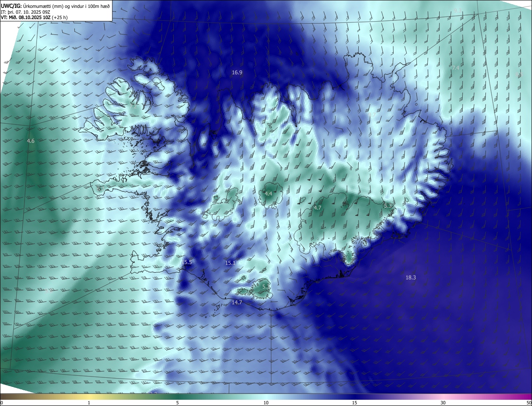Viewport: 532px width, 406px height.
Task: Click the valid time 'VT: Mið. 08.10.2025 10Z (+25 h)'
Action: pos(34,17)
